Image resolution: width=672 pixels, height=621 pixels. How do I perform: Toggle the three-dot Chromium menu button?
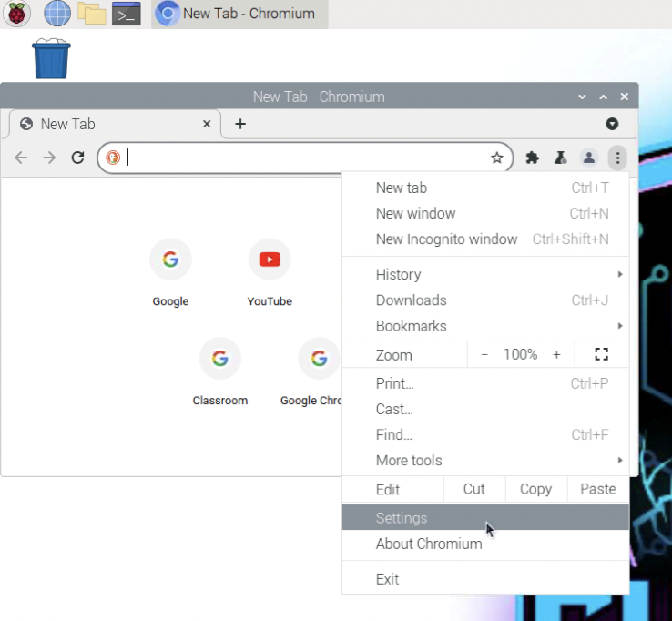coord(617,158)
